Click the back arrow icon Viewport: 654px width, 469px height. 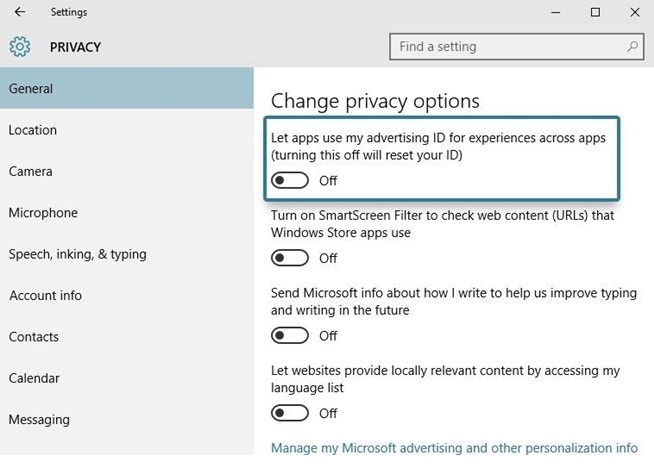click(20, 12)
